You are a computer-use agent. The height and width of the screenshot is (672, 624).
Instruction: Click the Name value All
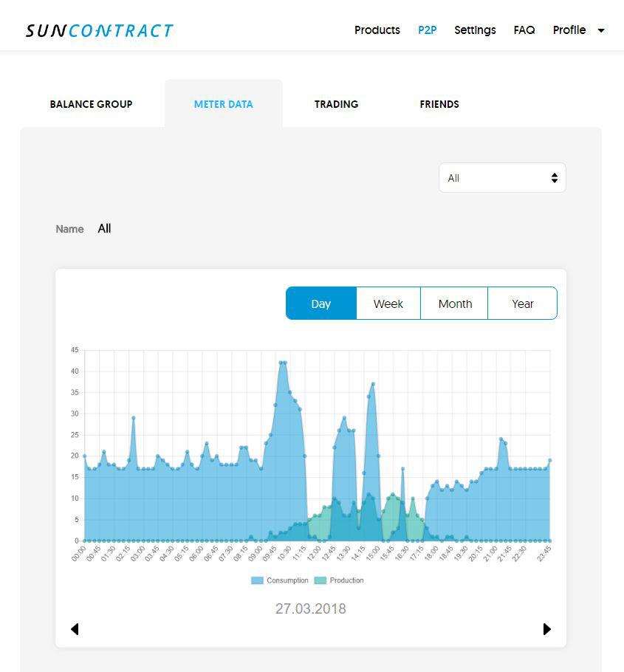pos(104,228)
